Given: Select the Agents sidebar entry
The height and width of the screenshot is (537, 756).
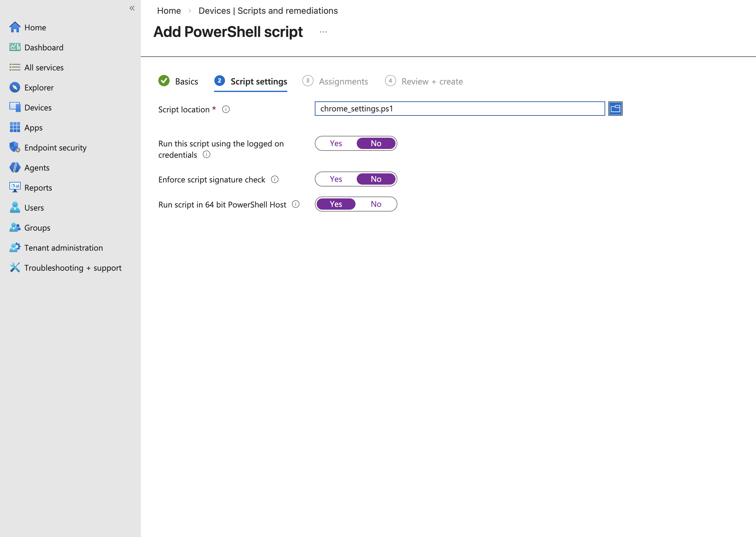Looking at the screenshot, I should tap(36, 168).
